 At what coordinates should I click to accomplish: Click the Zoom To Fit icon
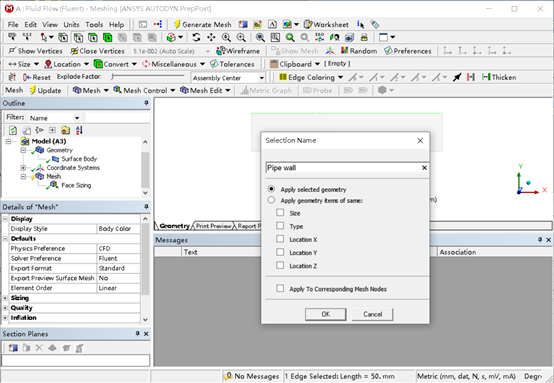[260, 37]
